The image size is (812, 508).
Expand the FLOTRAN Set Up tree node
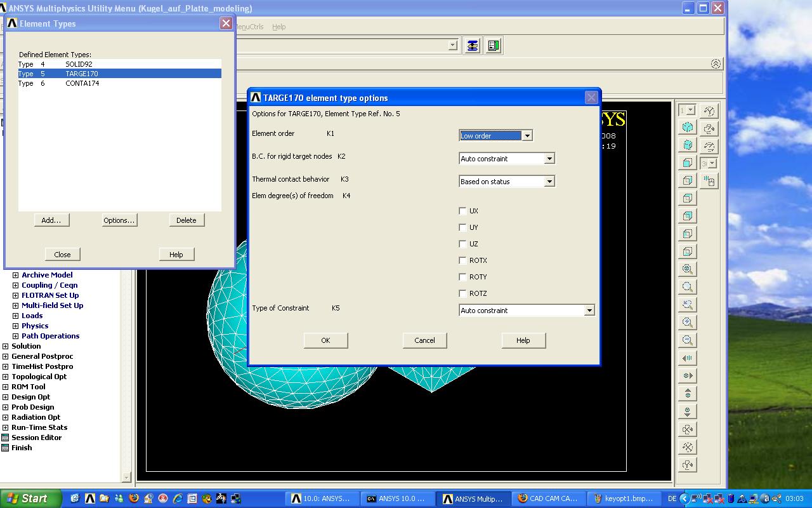pyautogui.click(x=15, y=295)
